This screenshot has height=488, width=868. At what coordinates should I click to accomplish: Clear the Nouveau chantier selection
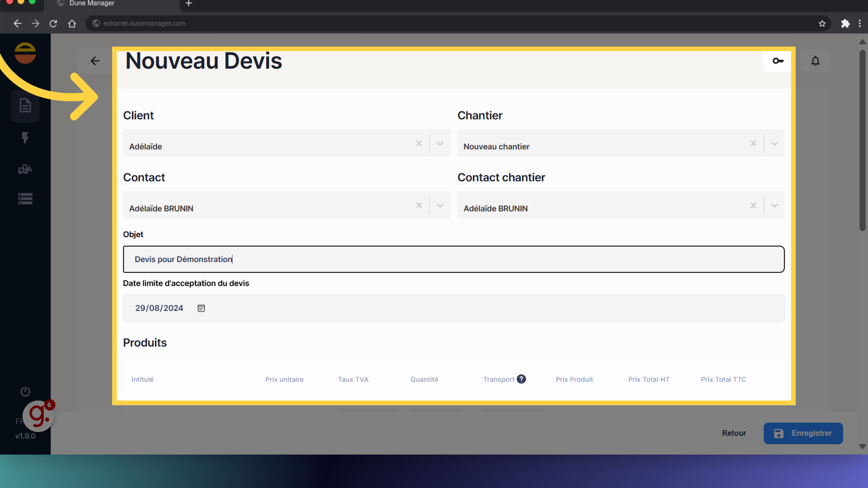pos(753,143)
